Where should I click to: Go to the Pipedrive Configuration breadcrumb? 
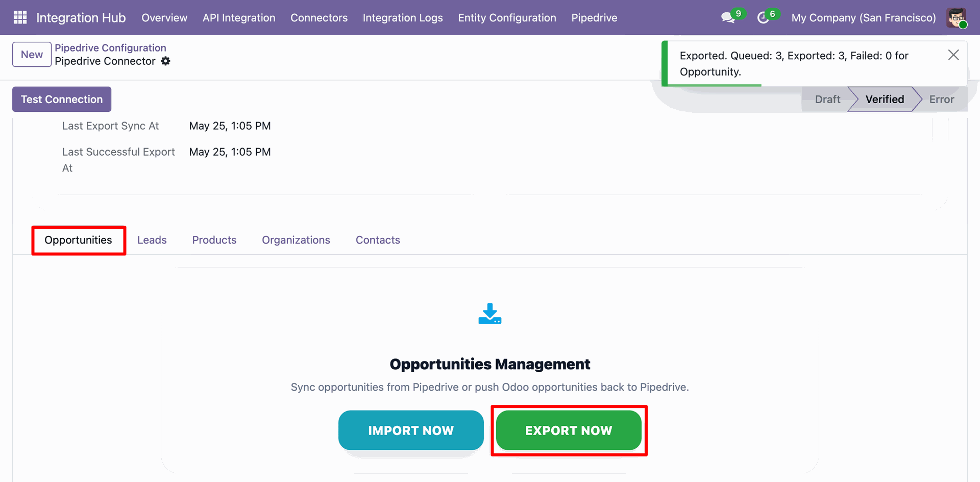[x=110, y=48]
